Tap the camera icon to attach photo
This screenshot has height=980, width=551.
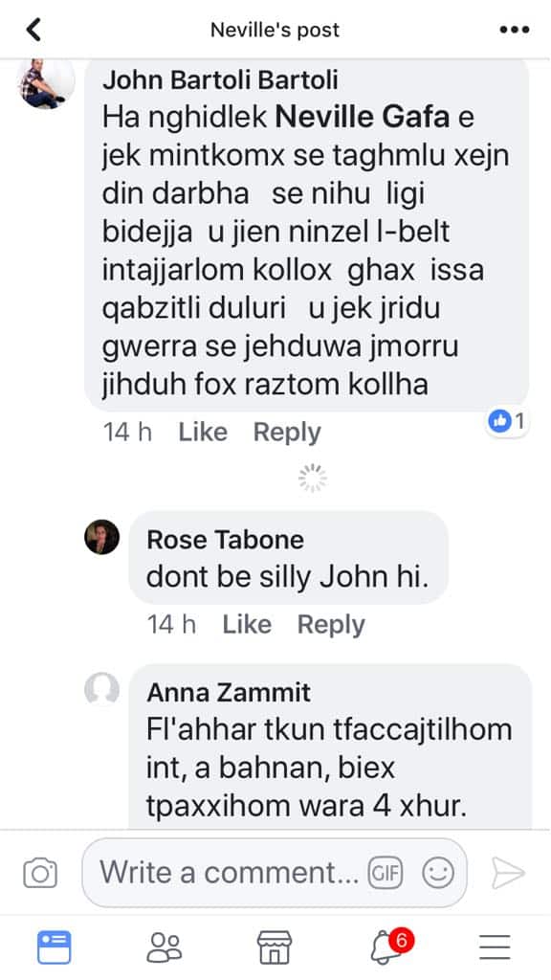tap(40, 873)
